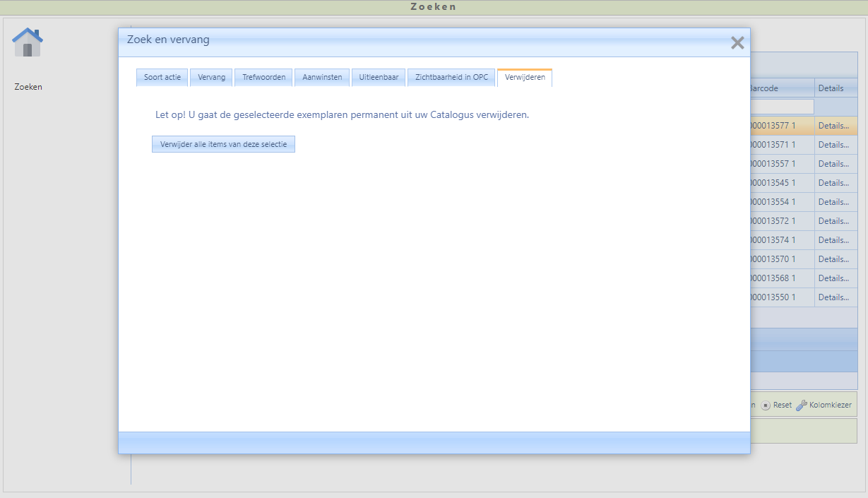Click the Barcode filter input field

782,107
